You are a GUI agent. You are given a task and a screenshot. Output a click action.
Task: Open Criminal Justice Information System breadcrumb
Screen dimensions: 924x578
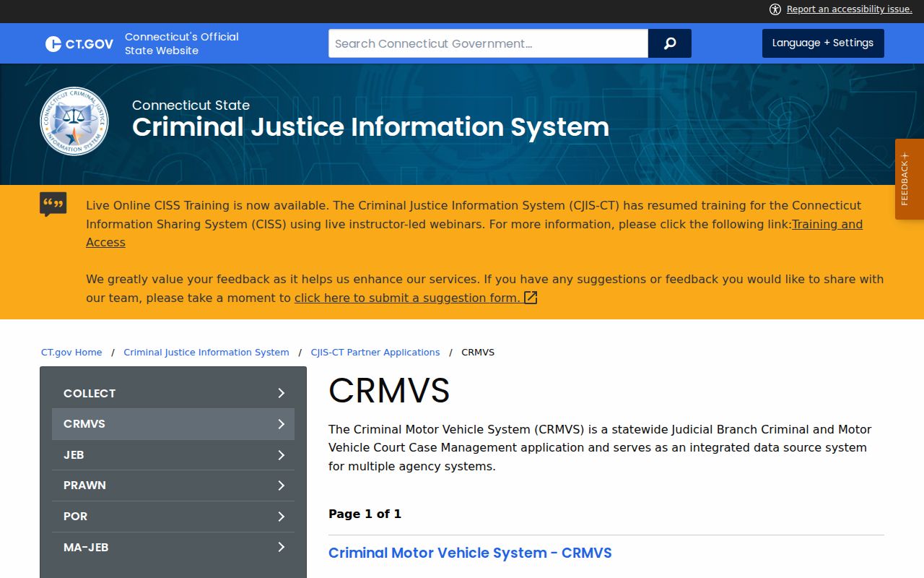point(206,353)
